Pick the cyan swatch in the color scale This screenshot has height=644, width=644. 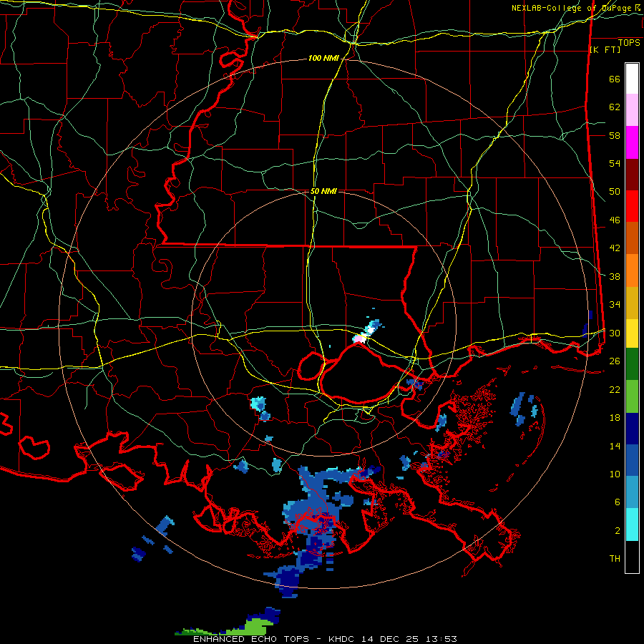(x=632, y=525)
